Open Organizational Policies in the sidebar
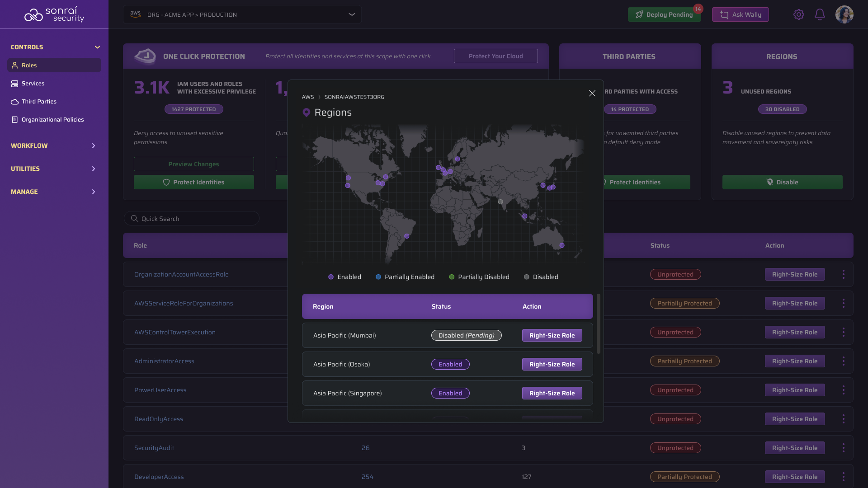This screenshot has height=488, width=868. point(54,119)
